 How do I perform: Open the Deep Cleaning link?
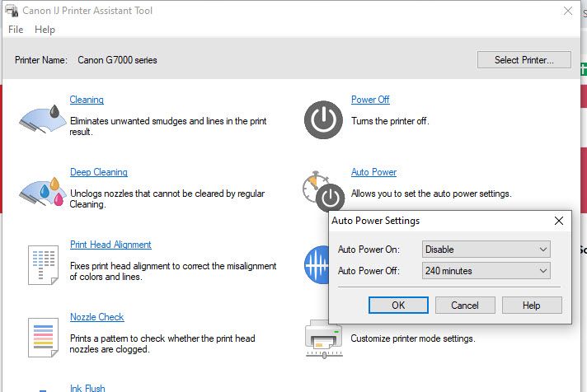click(98, 172)
